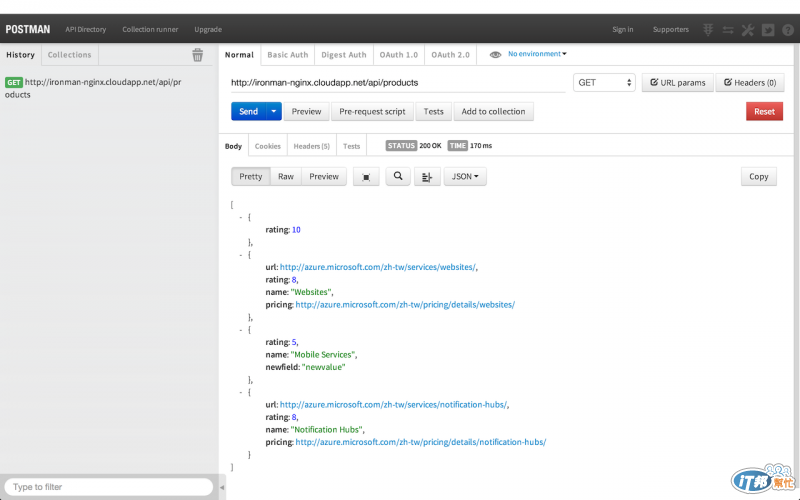Open the JSON format dropdown
Screen dimensions: 800x500
465,177
